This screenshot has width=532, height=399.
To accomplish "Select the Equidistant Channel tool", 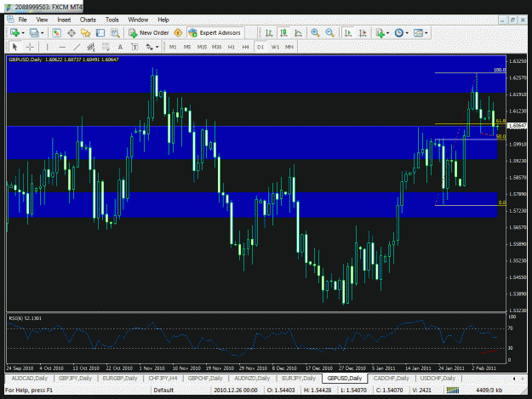I will 91,47.
